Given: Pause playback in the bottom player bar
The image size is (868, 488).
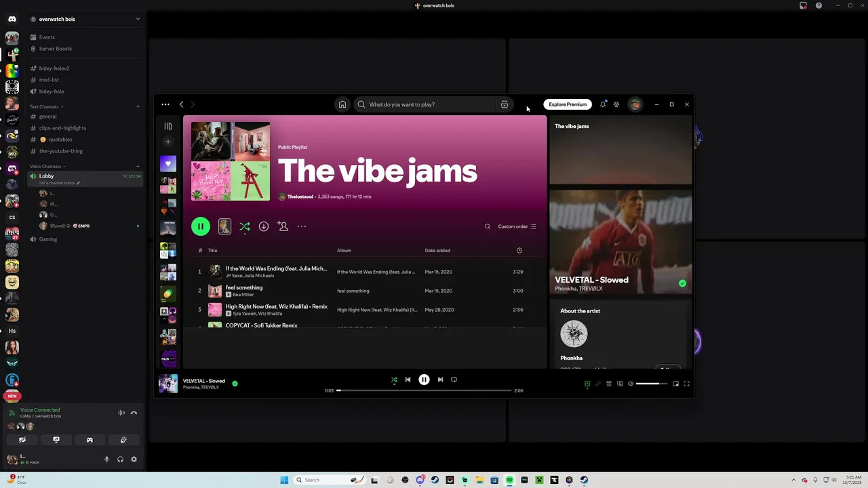Looking at the screenshot, I should click(x=424, y=380).
